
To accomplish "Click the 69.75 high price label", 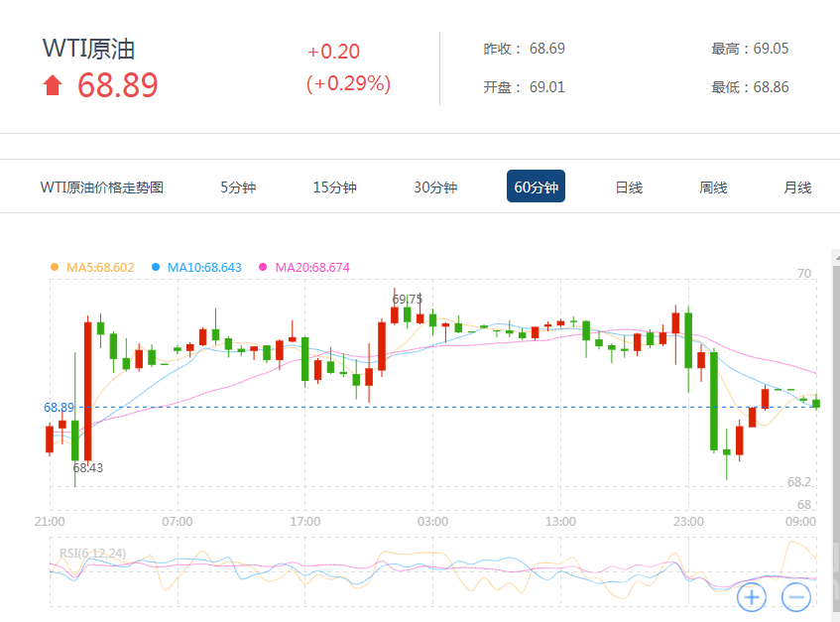I will coord(408,299).
